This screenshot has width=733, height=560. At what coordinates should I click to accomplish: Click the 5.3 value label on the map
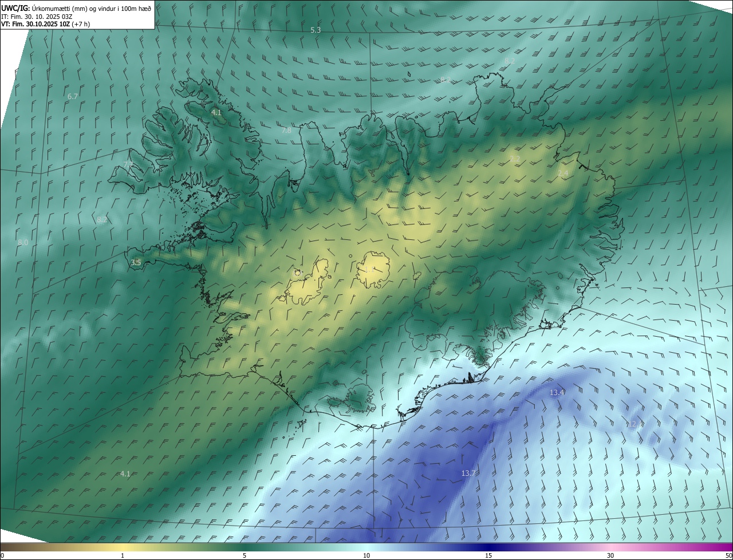(316, 30)
